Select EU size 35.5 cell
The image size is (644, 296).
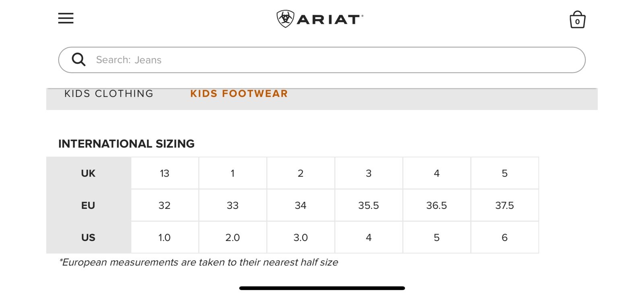[x=369, y=206]
